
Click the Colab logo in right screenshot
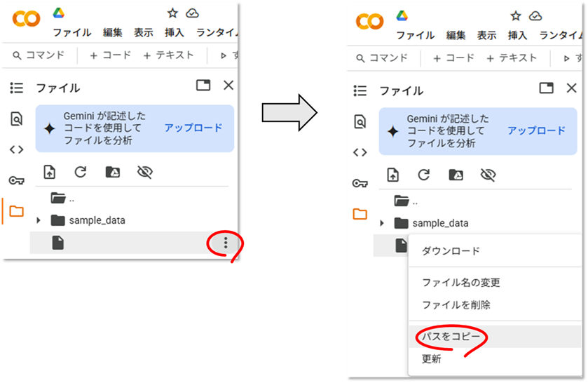tap(370, 22)
